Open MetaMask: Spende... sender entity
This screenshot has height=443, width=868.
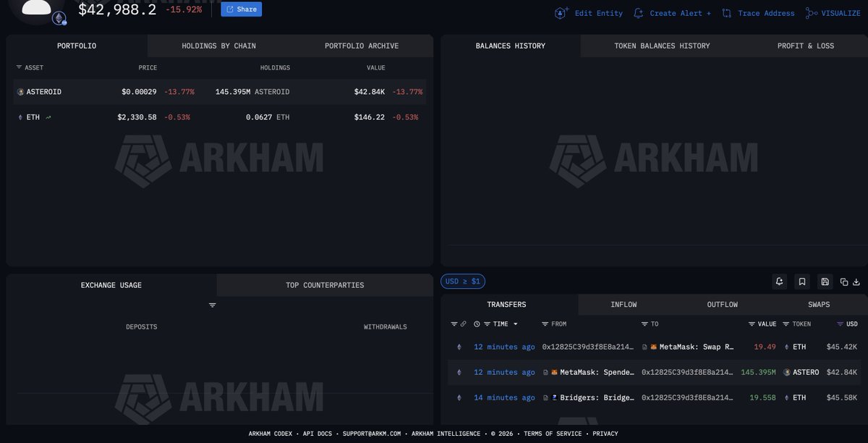click(597, 373)
